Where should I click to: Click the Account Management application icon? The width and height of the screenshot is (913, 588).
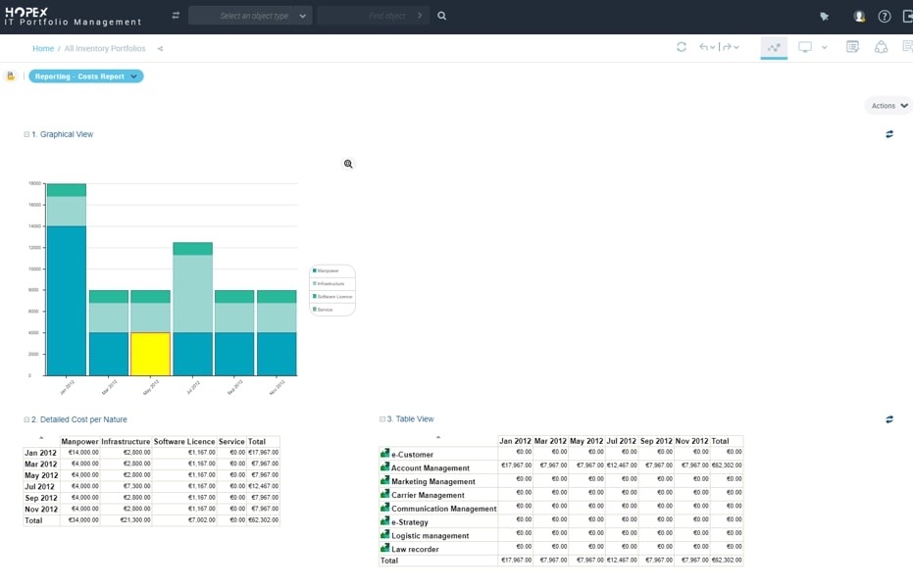pos(384,467)
